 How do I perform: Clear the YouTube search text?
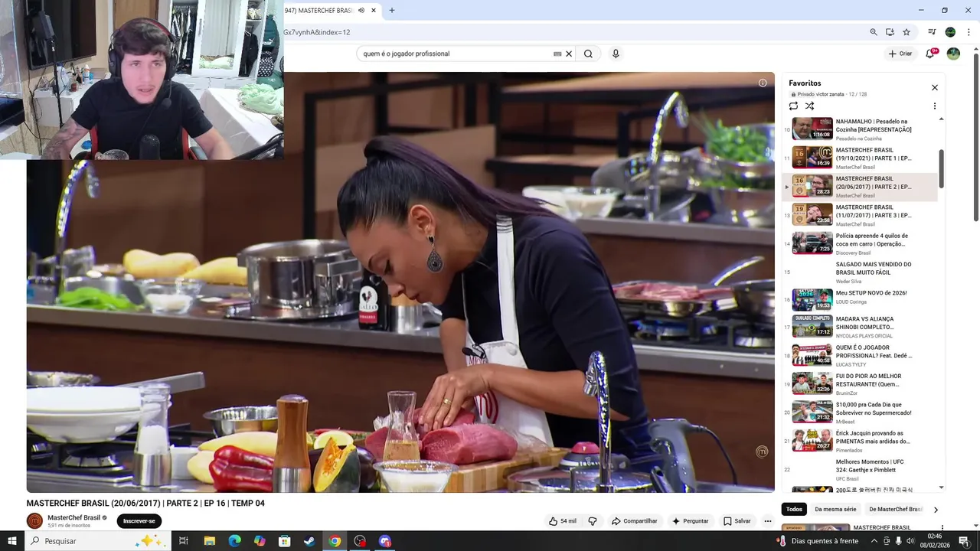pyautogui.click(x=569, y=54)
